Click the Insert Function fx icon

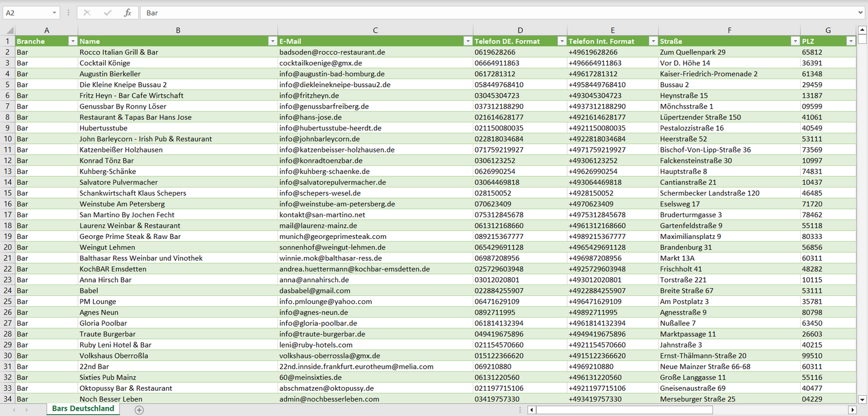127,13
